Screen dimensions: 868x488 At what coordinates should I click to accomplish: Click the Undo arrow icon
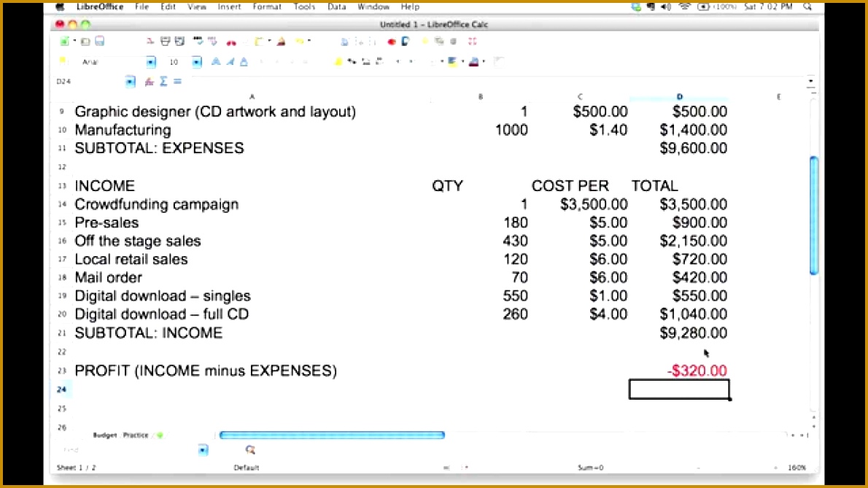[300, 42]
